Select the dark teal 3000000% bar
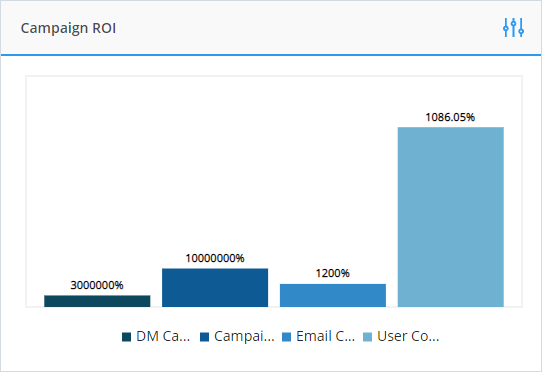The height and width of the screenshot is (372, 542). [x=97, y=301]
